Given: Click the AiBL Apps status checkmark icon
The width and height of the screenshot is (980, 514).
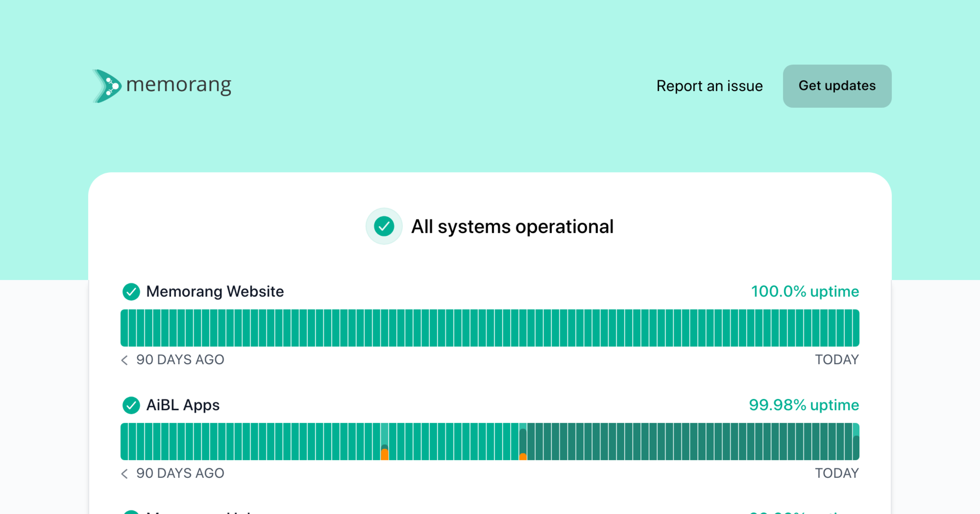Looking at the screenshot, I should (x=131, y=405).
